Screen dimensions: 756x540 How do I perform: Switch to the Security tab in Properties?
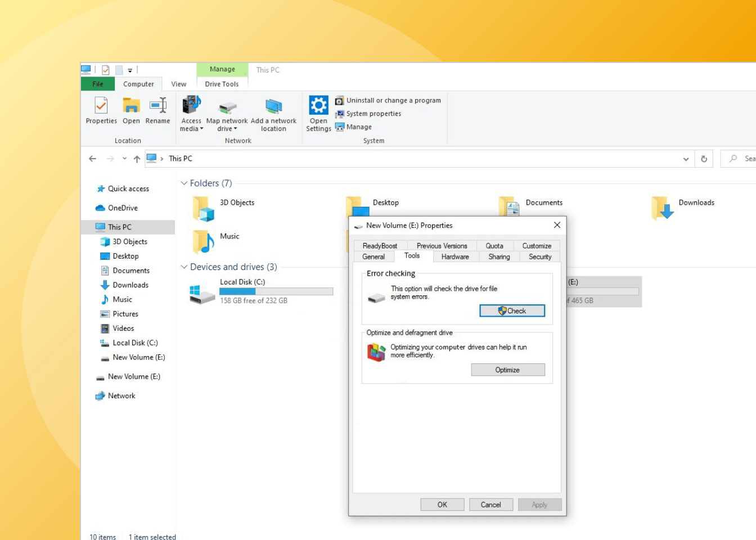point(539,256)
